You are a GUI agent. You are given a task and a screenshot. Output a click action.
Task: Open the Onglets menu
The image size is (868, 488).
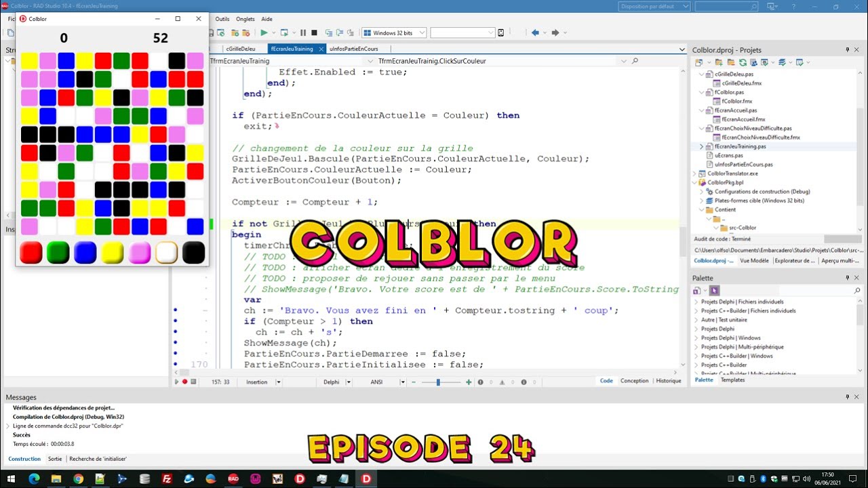pos(245,19)
